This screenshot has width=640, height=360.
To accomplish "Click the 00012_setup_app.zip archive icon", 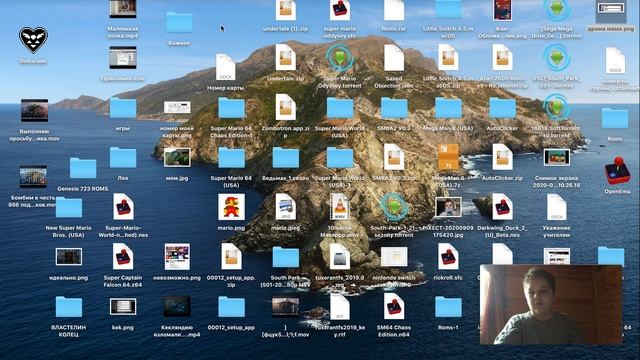I will click(231, 257).
